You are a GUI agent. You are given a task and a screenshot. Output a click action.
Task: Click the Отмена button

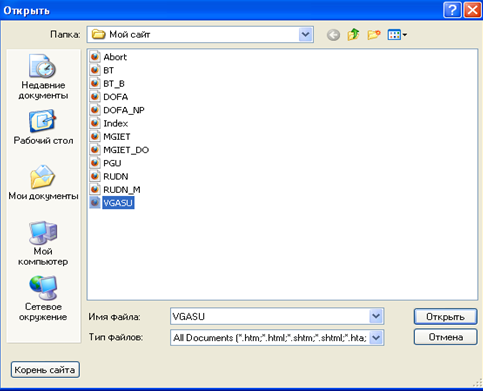(445, 337)
